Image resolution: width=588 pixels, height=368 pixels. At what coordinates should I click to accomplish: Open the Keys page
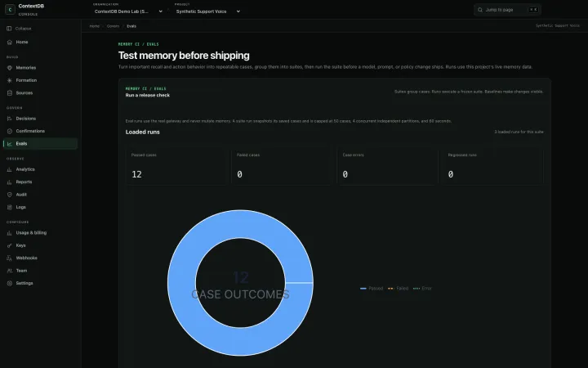click(40, 245)
